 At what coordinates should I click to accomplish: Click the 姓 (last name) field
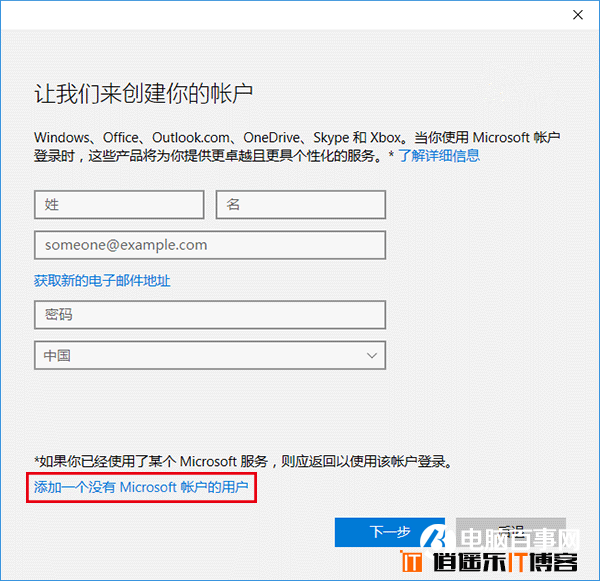point(119,205)
